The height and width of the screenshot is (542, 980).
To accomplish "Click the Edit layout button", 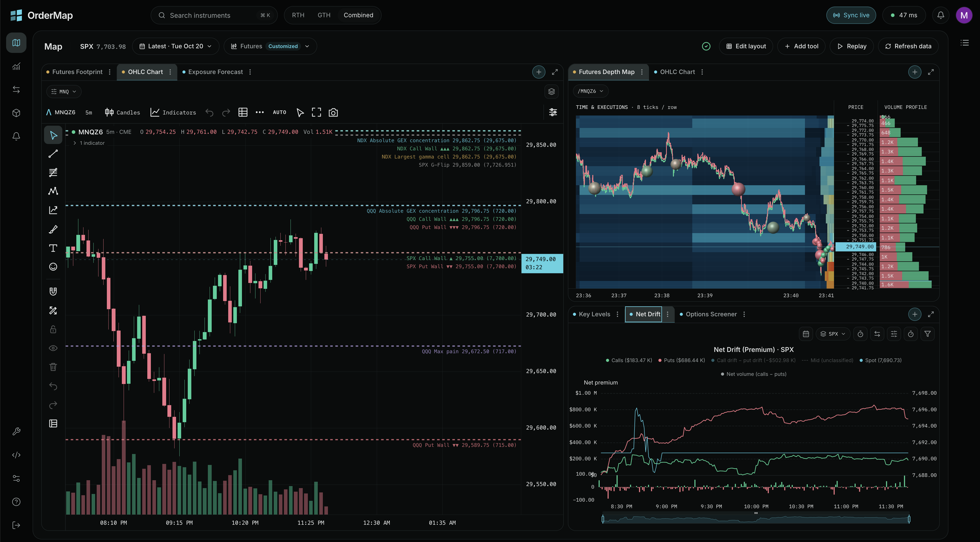I will pyautogui.click(x=746, y=46).
